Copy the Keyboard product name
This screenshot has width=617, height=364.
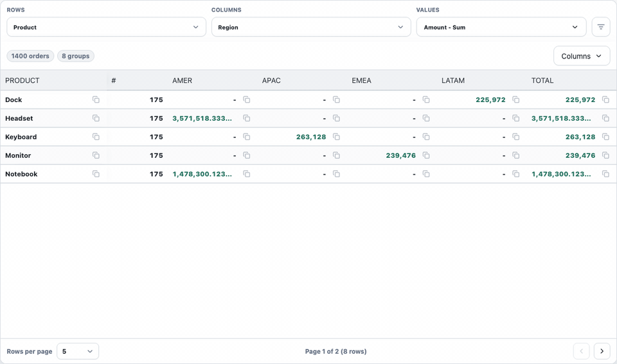click(96, 136)
